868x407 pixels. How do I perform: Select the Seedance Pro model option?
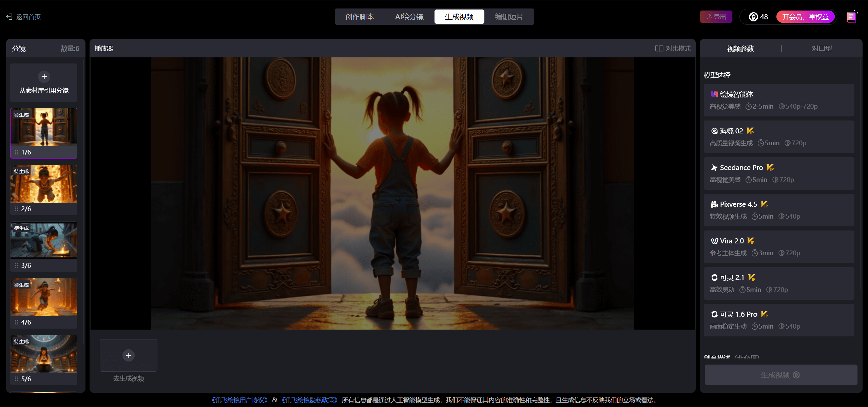(x=779, y=173)
